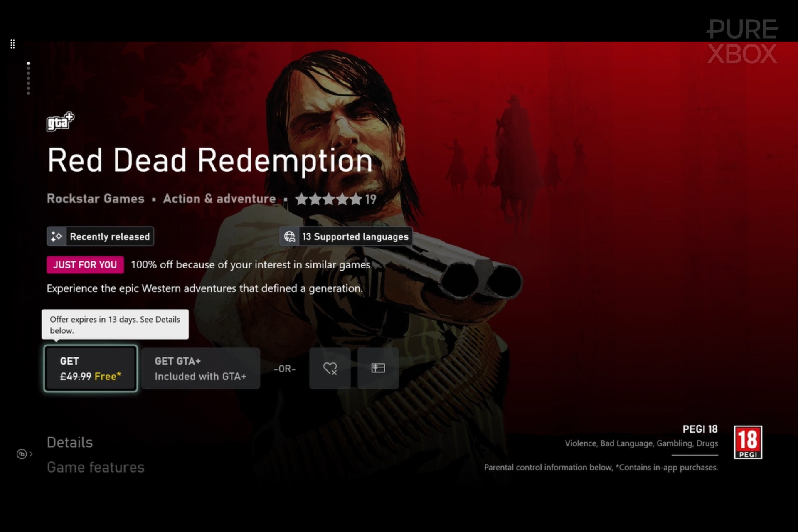Click the Offer expires in 13 days tooltip
The height and width of the screenshot is (532, 798).
tap(115, 325)
